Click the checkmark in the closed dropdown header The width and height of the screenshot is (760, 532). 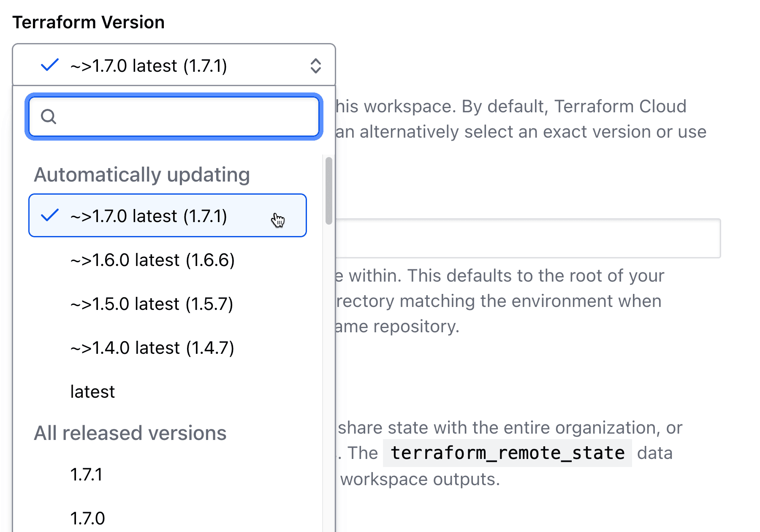49,65
